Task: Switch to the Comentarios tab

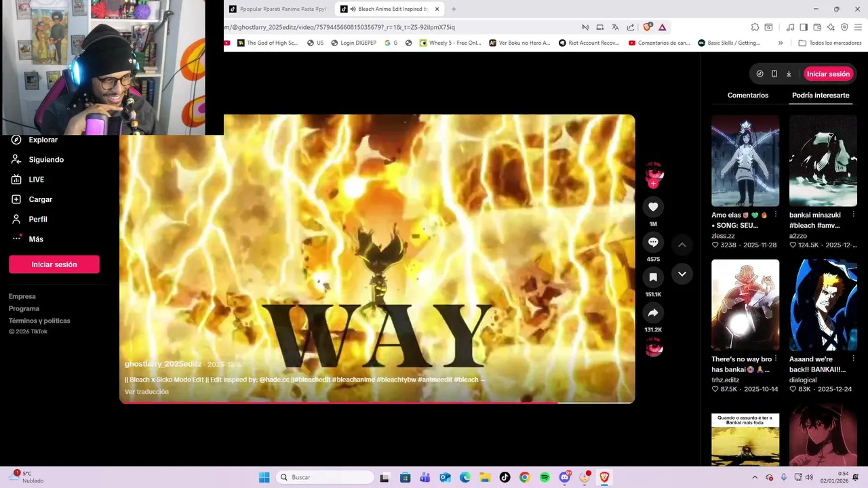Action: 748,96
